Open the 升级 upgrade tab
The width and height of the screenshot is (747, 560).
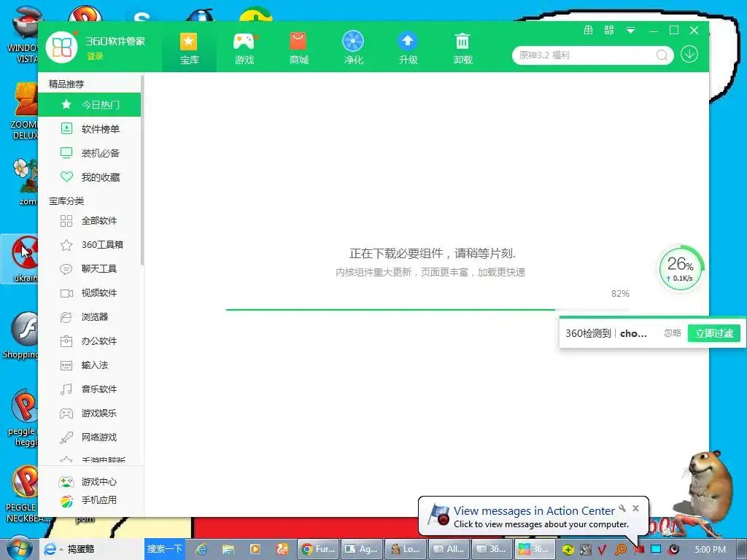[409, 48]
